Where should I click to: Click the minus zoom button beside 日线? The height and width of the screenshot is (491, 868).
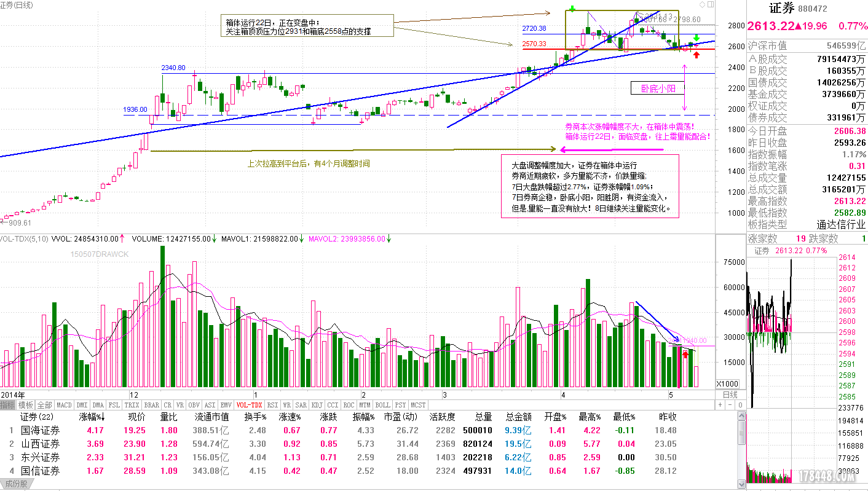[x=730, y=406]
